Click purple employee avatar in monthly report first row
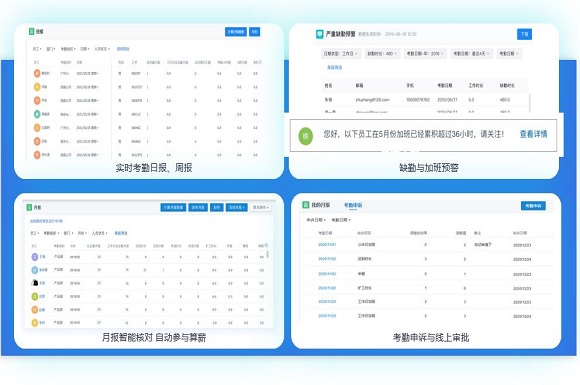The width and height of the screenshot is (580, 385). tap(35, 256)
